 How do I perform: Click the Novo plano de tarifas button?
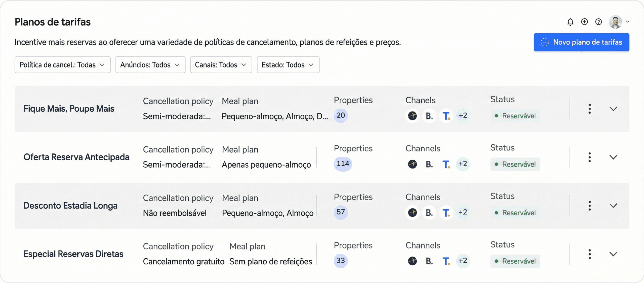click(x=581, y=42)
